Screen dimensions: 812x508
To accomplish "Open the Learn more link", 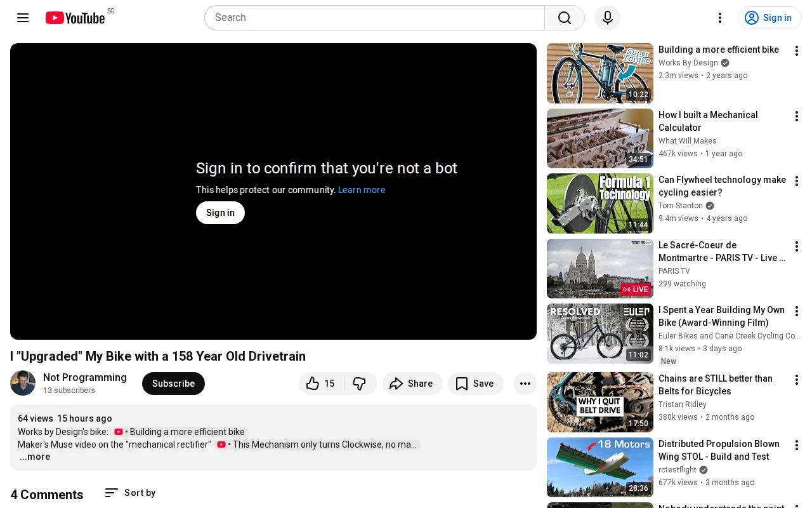I will click(x=362, y=190).
